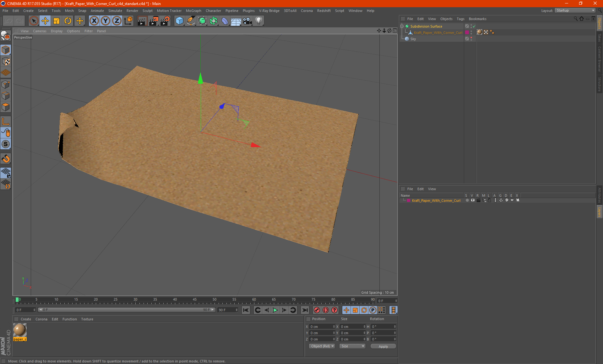
Task: Select the Move tool
Action: (x=45, y=21)
